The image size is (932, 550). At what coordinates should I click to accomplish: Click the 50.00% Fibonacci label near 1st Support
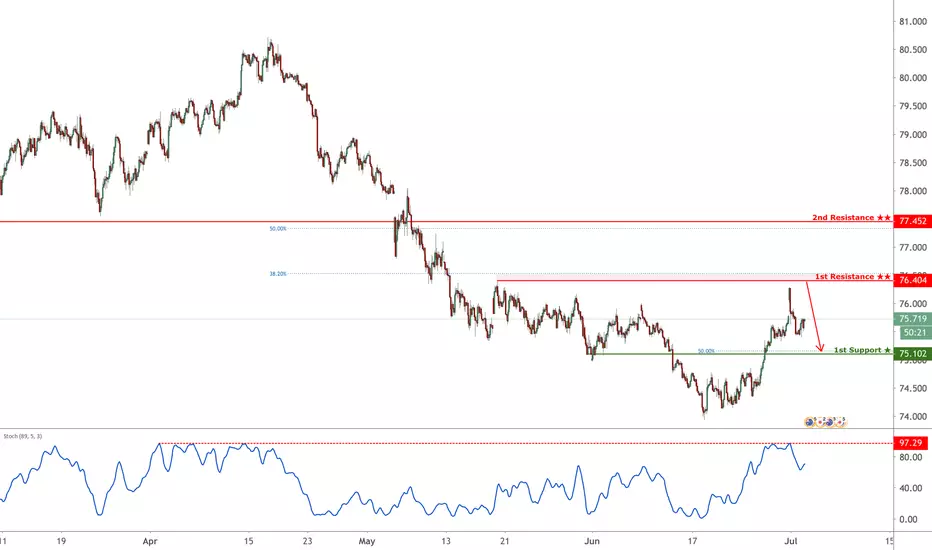pos(706,351)
